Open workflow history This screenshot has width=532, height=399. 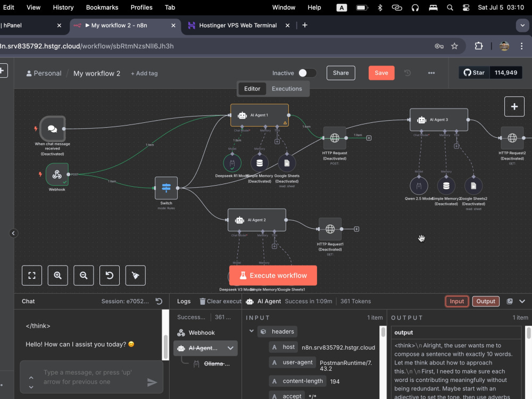[x=408, y=73]
